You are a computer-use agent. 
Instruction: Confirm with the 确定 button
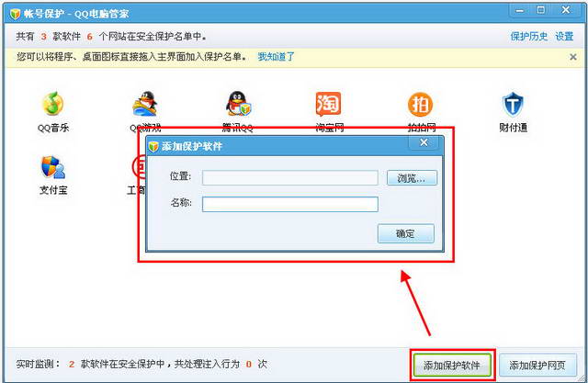point(405,234)
